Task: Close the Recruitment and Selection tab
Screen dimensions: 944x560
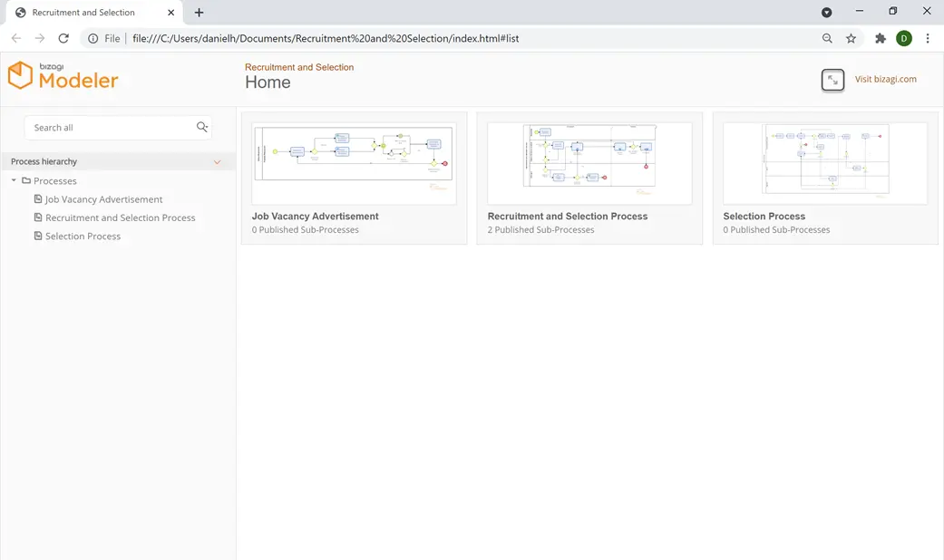Action: (171, 13)
